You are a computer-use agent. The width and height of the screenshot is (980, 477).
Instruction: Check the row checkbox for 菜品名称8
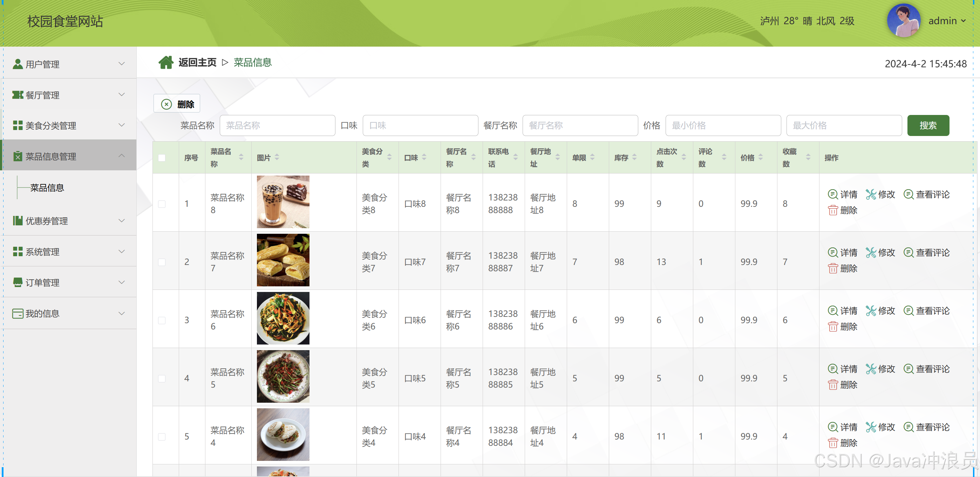162,204
